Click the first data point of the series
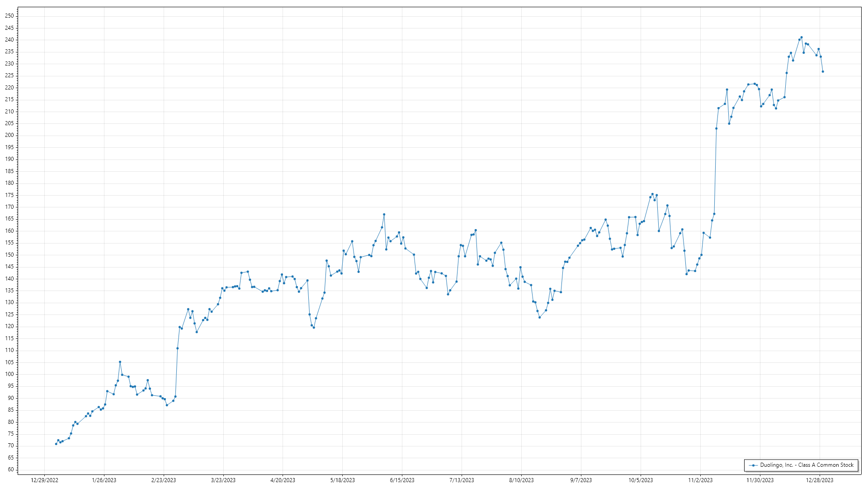Screen dimensions: 868x488 [x=56, y=444]
